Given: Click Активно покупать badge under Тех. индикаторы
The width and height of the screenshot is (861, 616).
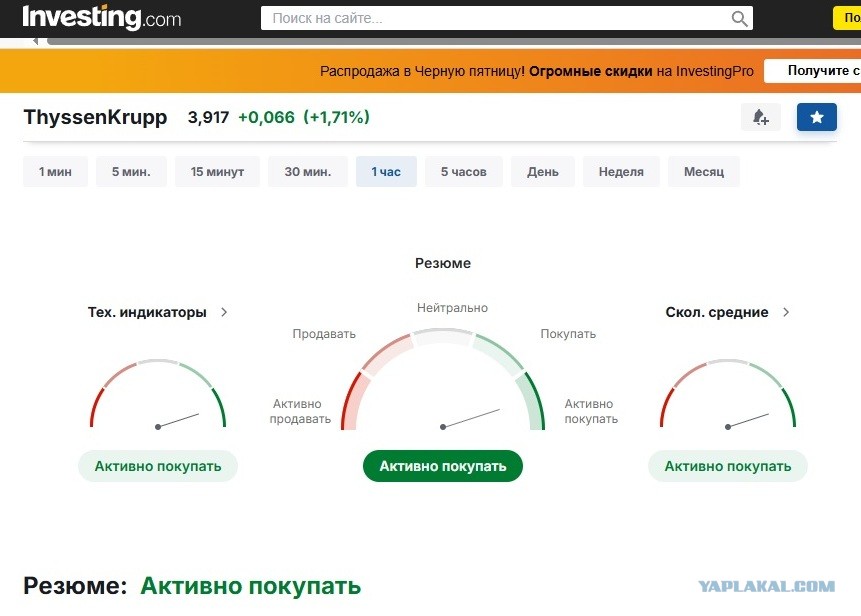Looking at the screenshot, I should pyautogui.click(x=158, y=466).
